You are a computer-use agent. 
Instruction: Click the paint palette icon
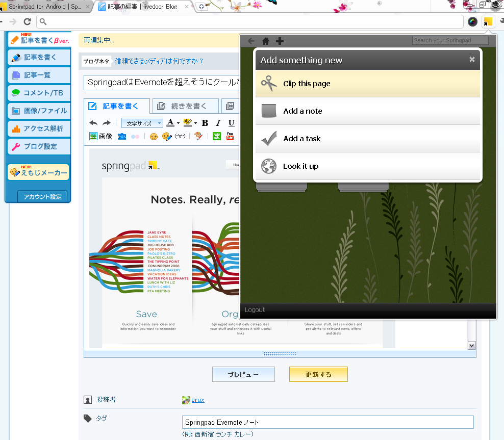[x=198, y=136]
